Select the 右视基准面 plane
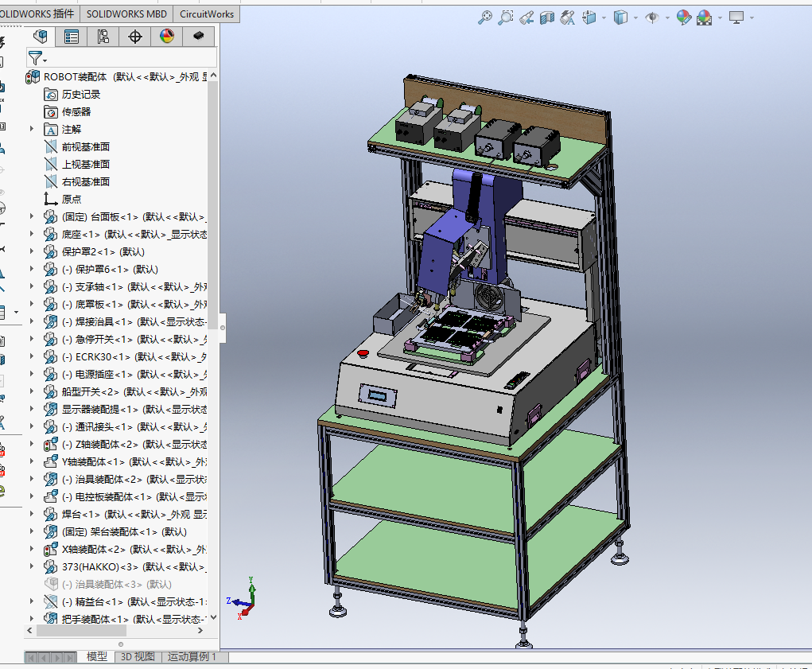The height and width of the screenshot is (669, 812). point(85,181)
